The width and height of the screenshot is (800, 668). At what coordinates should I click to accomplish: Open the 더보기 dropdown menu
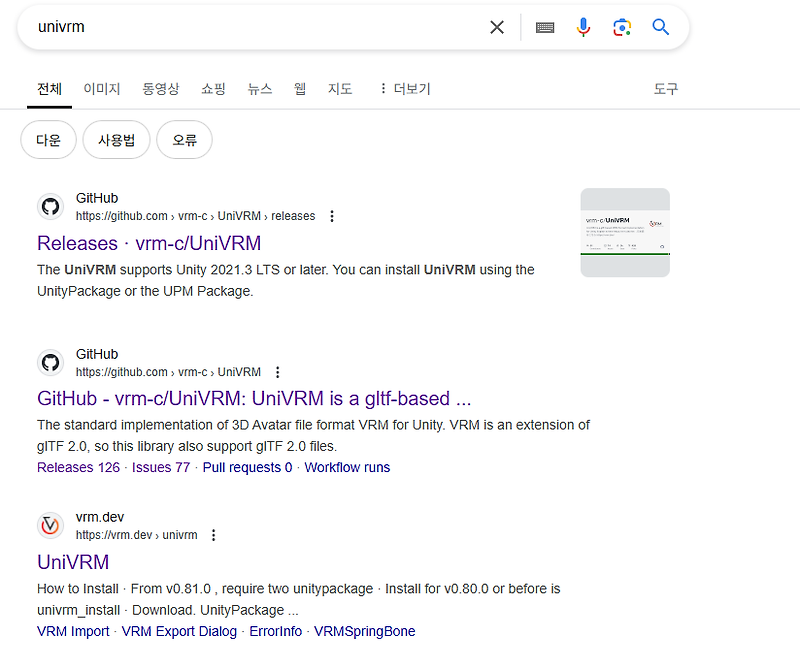tap(410, 88)
